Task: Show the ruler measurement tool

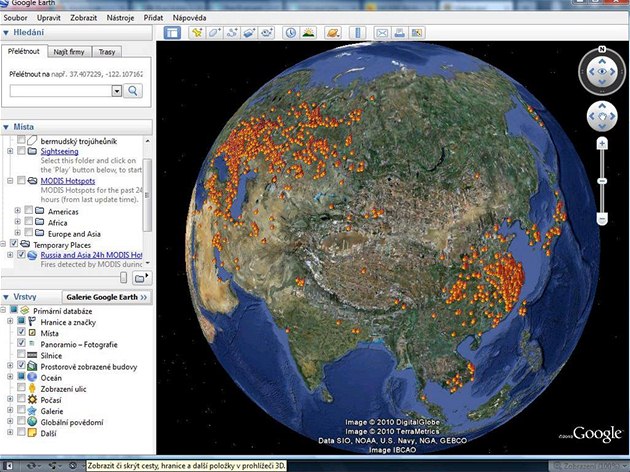Action: click(x=357, y=33)
